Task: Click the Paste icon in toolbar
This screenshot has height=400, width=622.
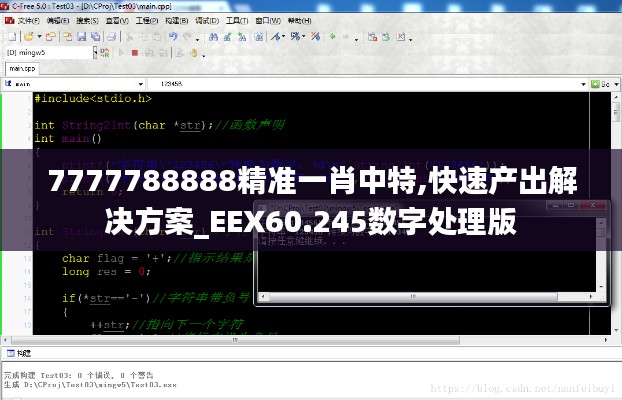Action: (157, 37)
